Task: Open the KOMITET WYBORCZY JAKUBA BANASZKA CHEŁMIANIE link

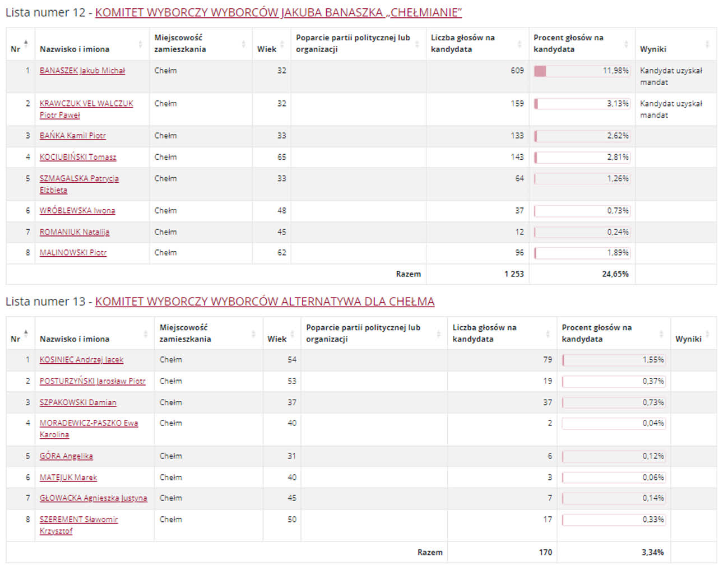Action: tap(279, 12)
